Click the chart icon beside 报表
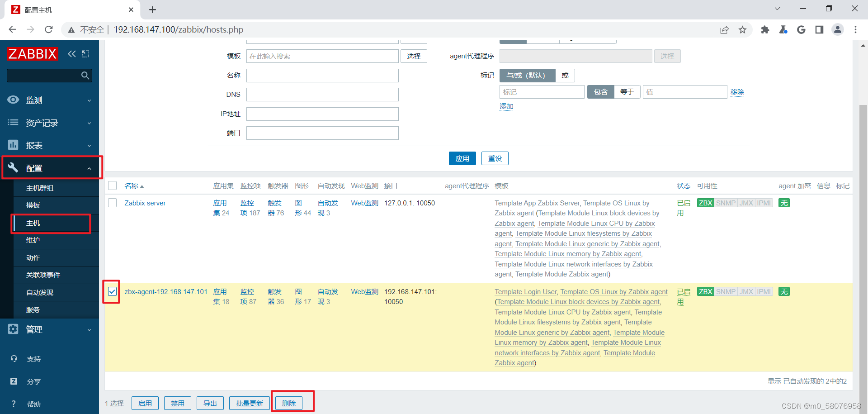868x414 pixels. tap(13, 145)
